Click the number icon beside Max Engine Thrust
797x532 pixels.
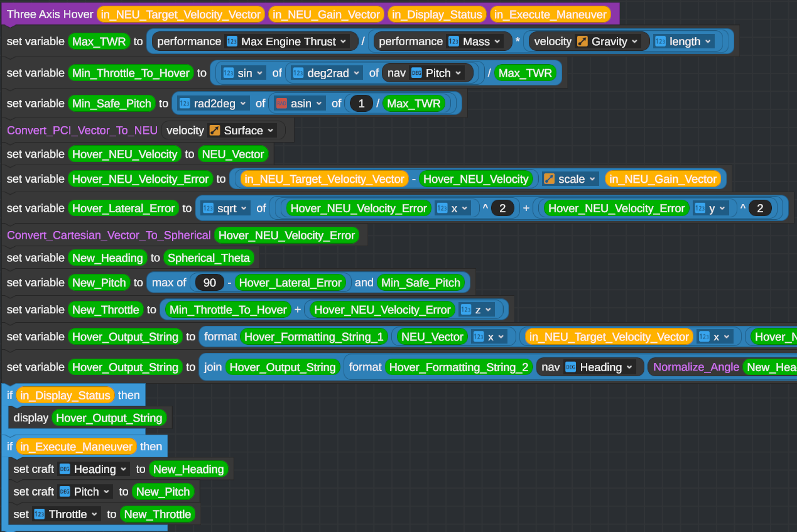232,41
